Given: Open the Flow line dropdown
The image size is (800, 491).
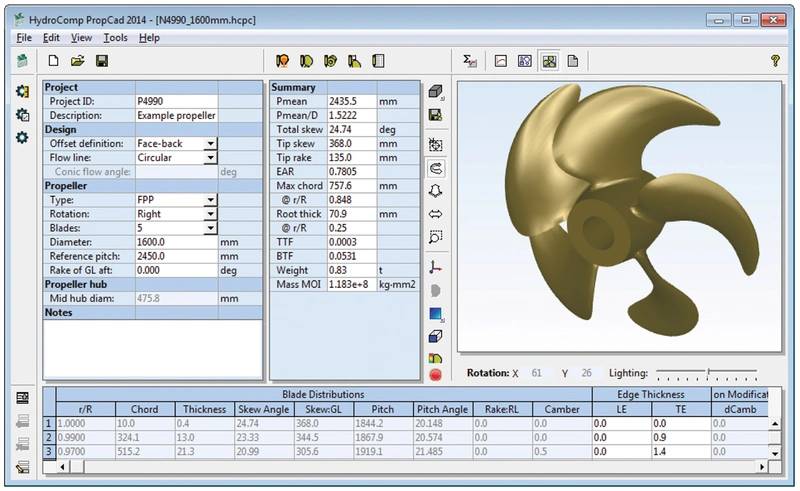Looking at the screenshot, I should click(210, 158).
